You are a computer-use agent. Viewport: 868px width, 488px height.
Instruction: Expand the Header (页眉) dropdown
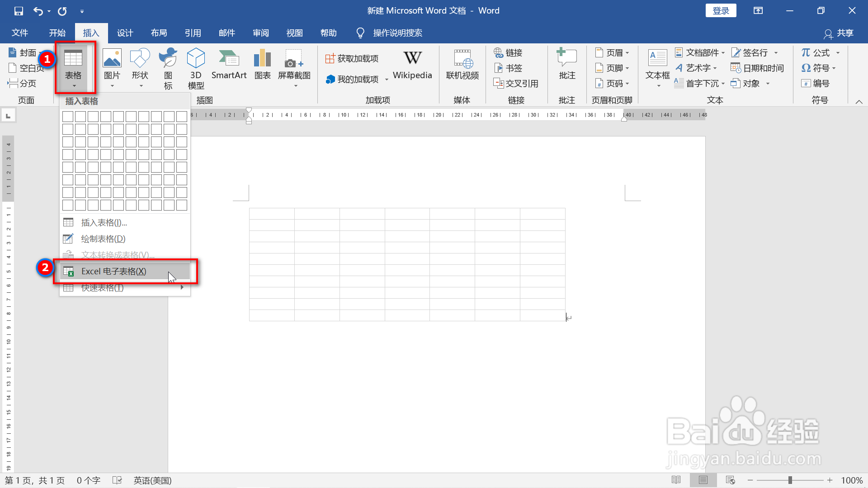[x=612, y=53]
